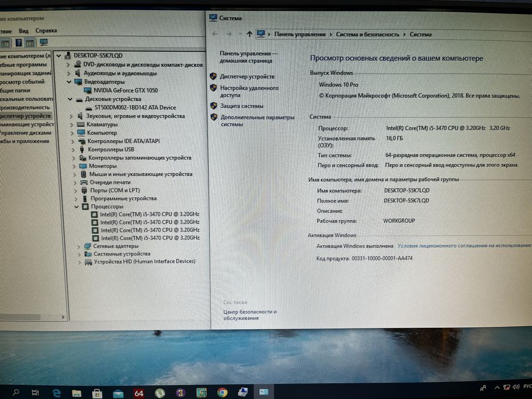Viewport: 532px width, 399px height.
Task: Open Настройка удаленного доступа link
Action: click(x=249, y=91)
